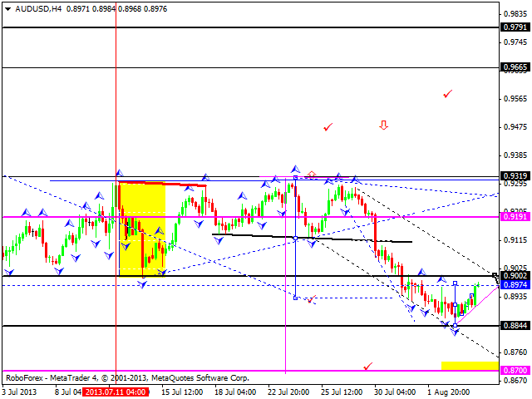Select the magenta 0.8700 target label
The image size is (532, 399).
tap(515, 371)
